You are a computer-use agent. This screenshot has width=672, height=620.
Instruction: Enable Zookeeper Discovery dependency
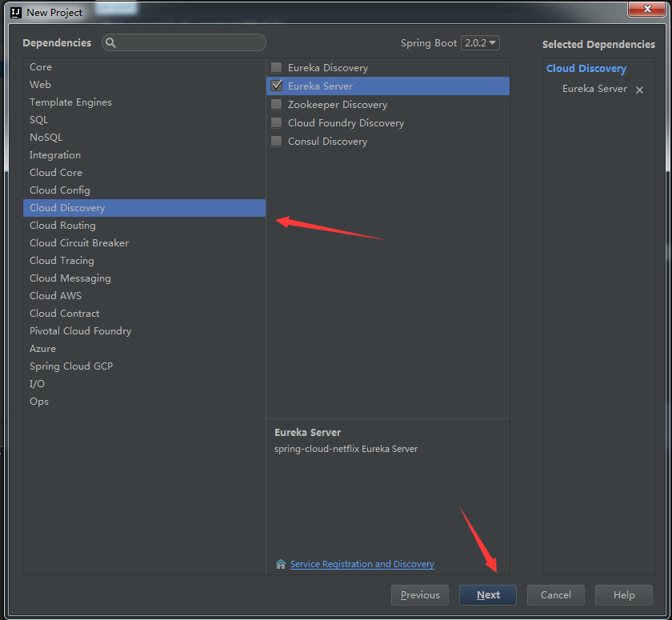point(277,104)
